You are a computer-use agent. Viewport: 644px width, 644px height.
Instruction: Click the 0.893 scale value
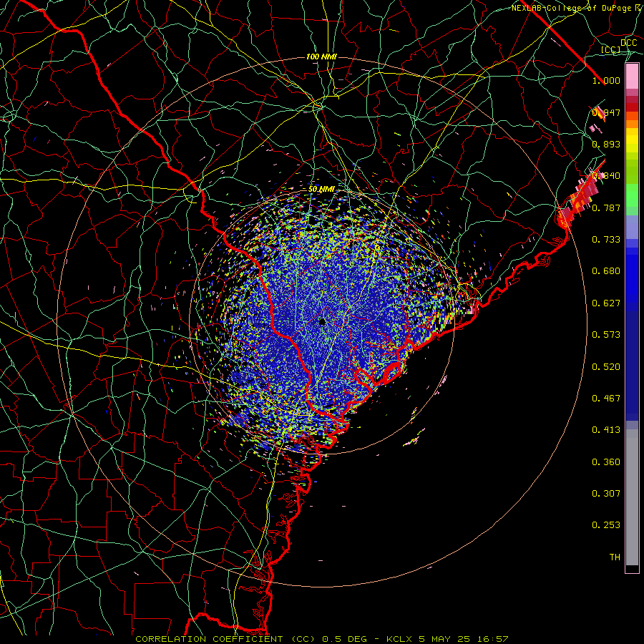[606, 144]
